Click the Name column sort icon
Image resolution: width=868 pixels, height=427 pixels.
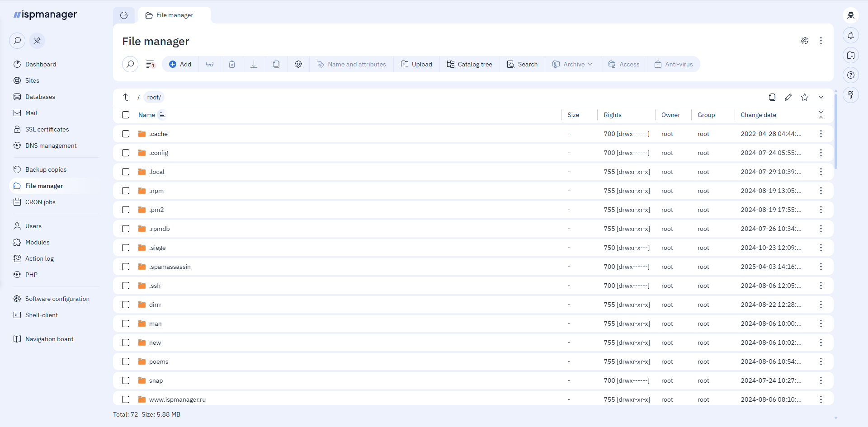(162, 115)
